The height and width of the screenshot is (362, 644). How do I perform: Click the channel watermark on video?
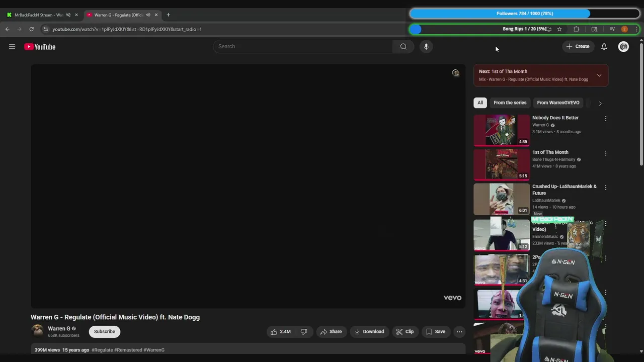[456, 73]
